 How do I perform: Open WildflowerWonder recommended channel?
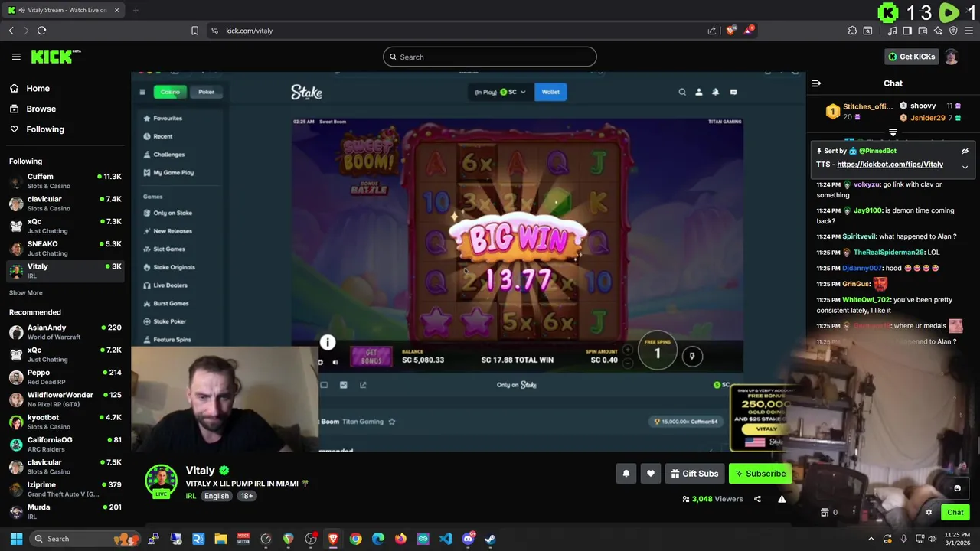[65, 399]
